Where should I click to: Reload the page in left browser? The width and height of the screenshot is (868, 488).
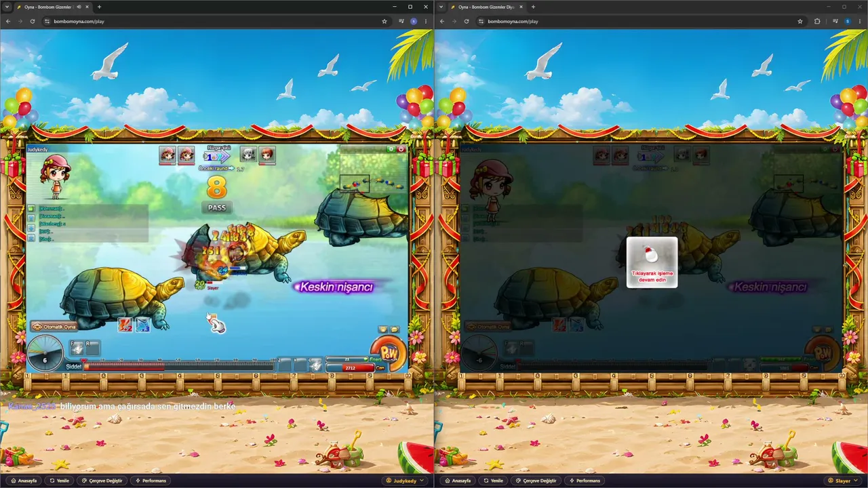33,21
